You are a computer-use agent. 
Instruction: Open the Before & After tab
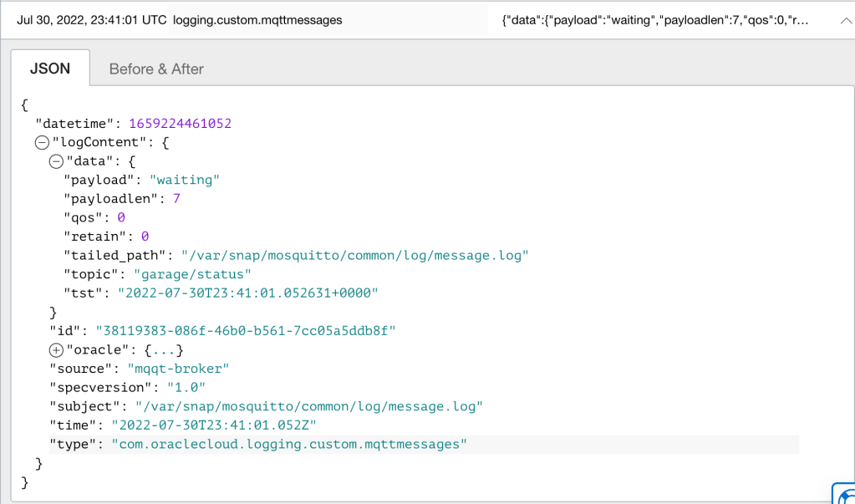pos(156,69)
